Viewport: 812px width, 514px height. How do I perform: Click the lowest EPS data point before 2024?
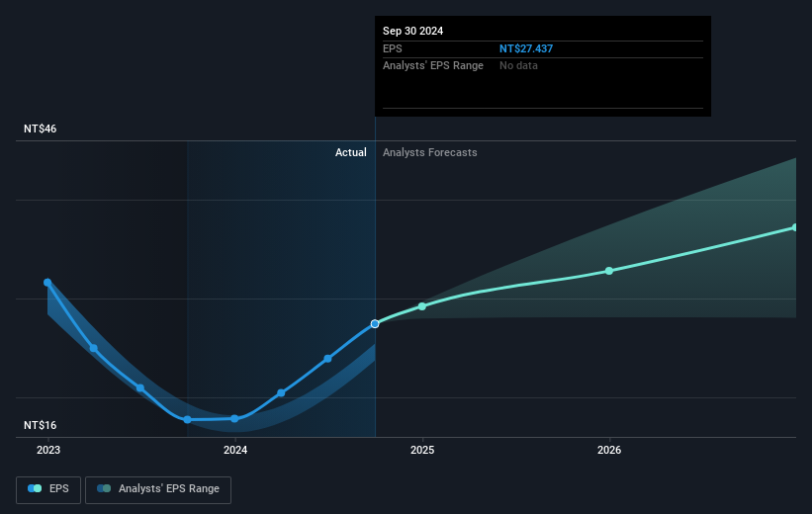click(x=188, y=419)
